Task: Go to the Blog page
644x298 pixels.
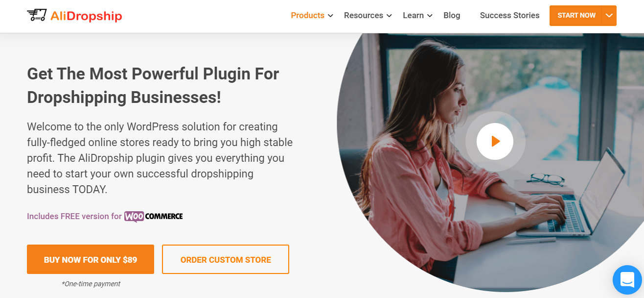Action: [452, 15]
